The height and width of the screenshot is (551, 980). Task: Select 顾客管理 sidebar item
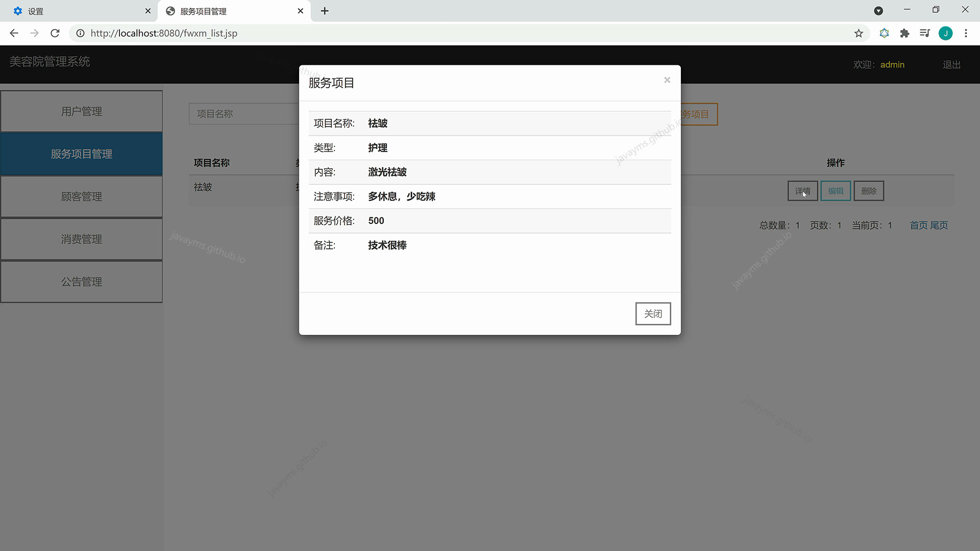(82, 196)
